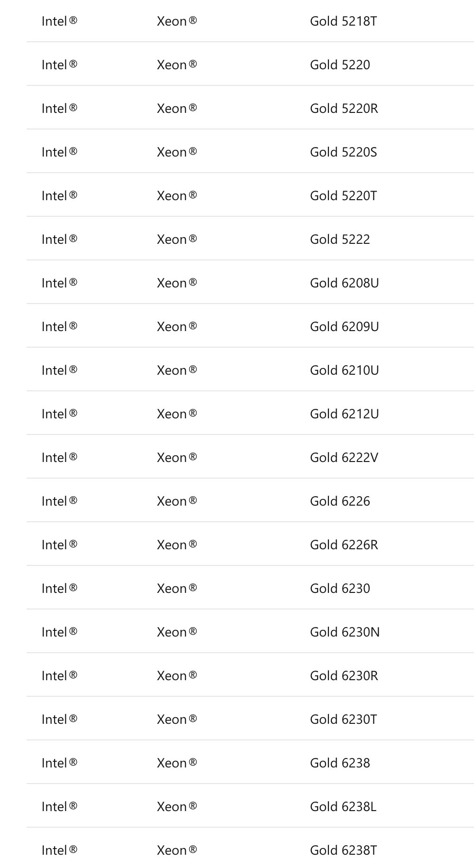Select the Gold 5220 text
The image size is (474, 868).
click(340, 65)
